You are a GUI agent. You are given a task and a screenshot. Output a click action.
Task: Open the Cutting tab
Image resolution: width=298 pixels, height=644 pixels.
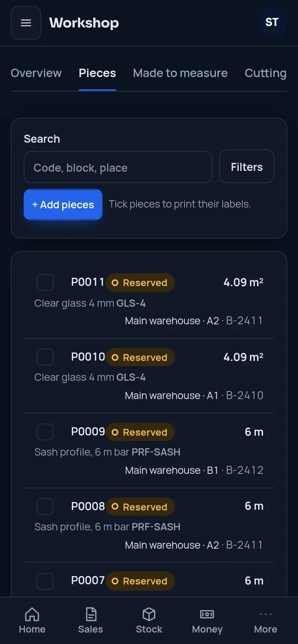266,73
